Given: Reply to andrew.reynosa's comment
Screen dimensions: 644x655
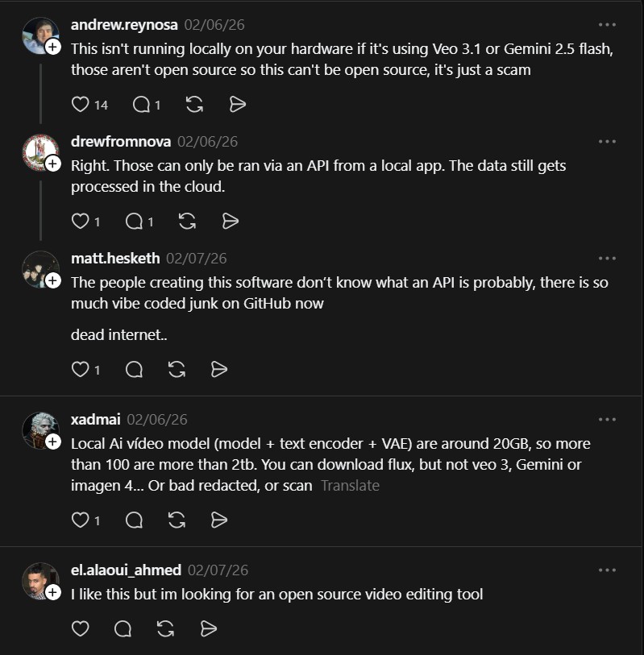Looking at the screenshot, I should 141,105.
